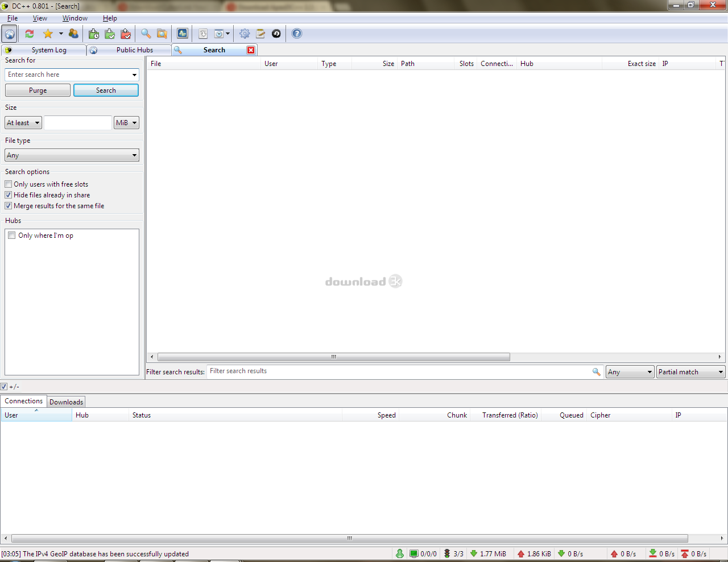Click the green user away-status icon

400,553
